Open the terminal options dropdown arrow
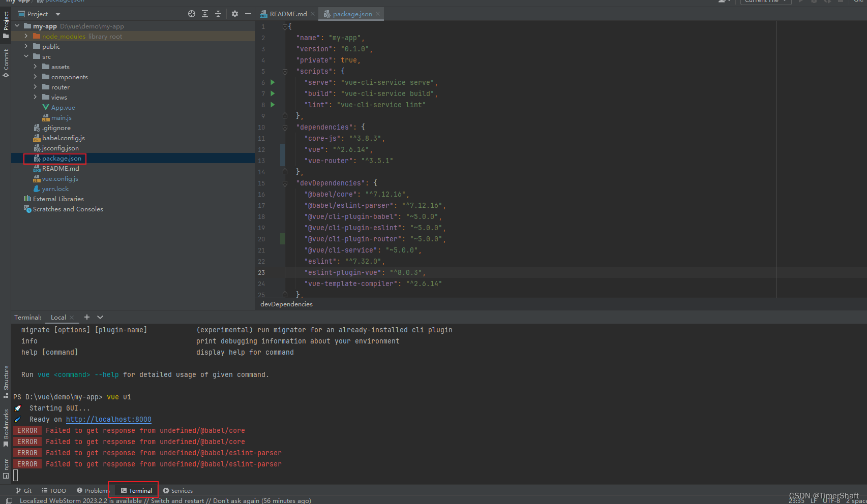This screenshot has height=504, width=867. pos(100,317)
